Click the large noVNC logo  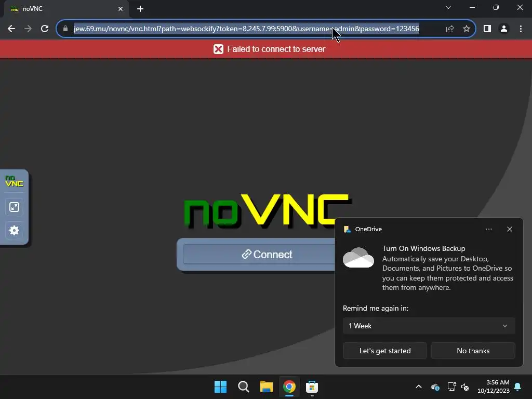[x=268, y=211]
